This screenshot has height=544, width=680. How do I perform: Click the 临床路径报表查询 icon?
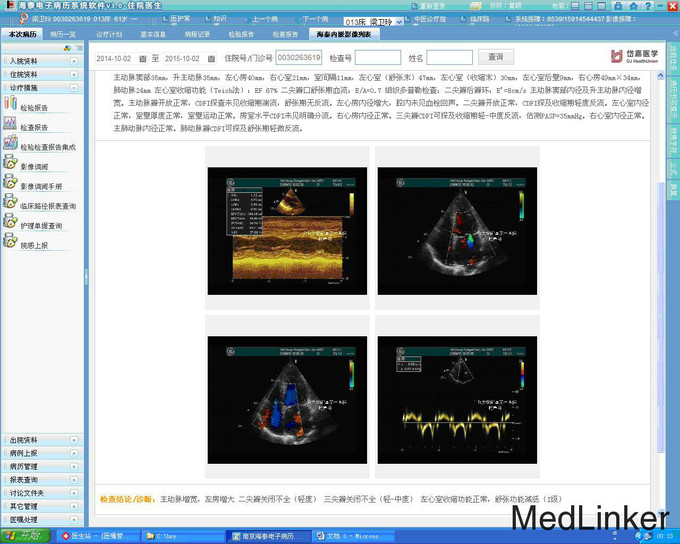coord(10,206)
